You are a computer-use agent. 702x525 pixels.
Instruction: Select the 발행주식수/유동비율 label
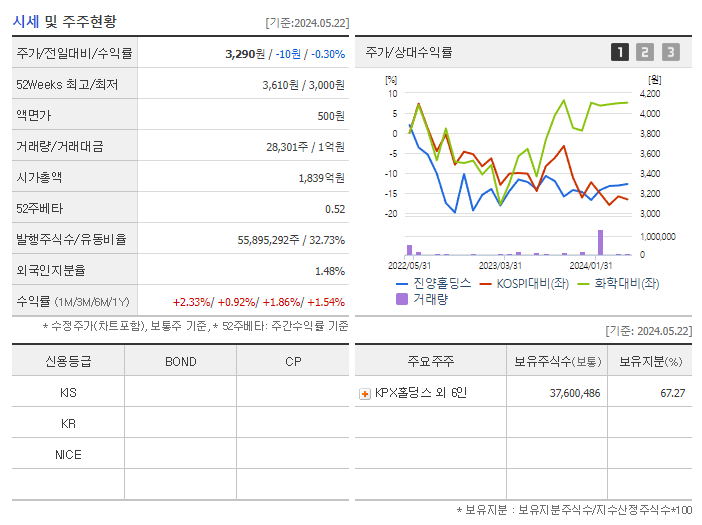click(71, 239)
